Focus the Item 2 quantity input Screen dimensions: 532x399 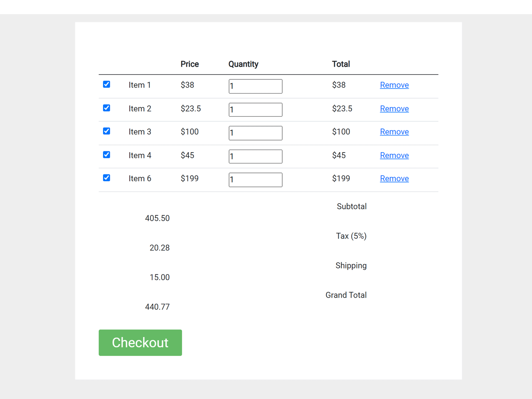[x=255, y=110]
